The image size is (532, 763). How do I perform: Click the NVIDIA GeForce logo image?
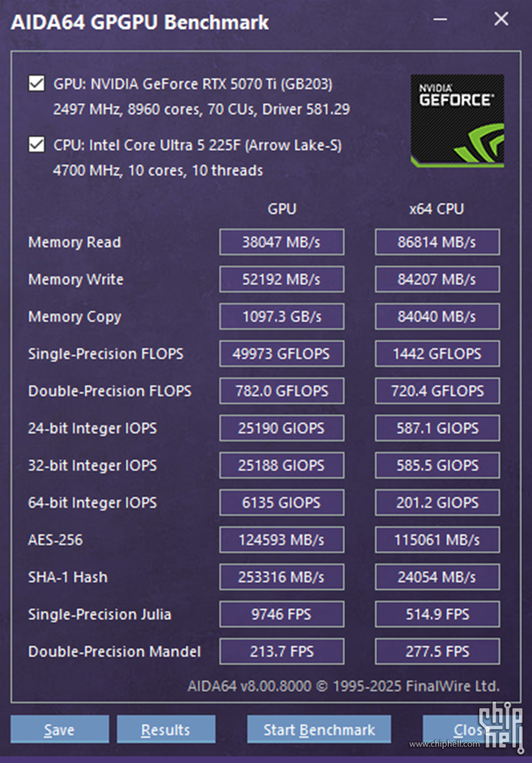tap(457, 121)
